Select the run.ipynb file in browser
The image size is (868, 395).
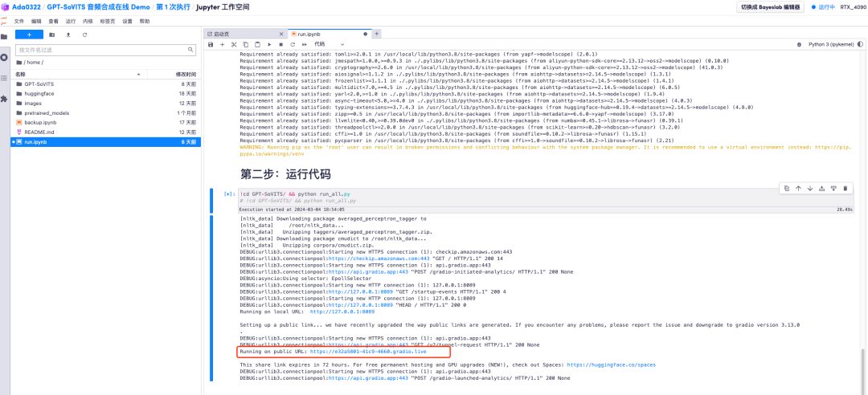(x=106, y=142)
